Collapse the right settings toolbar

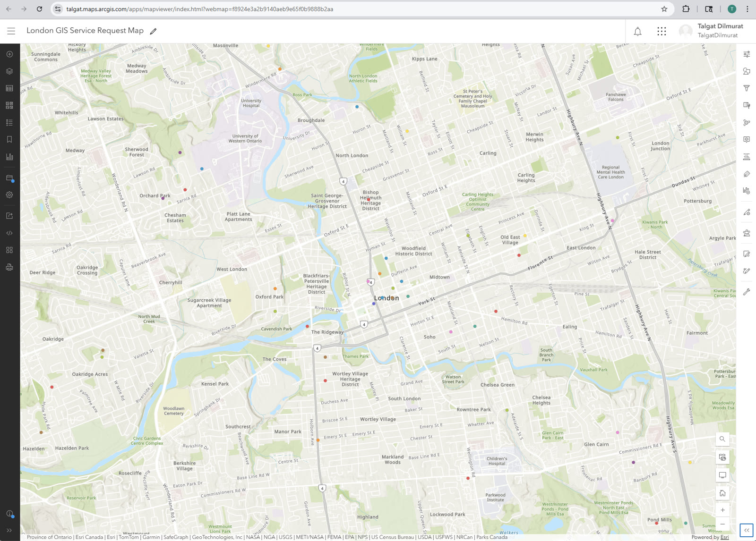coord(747,530)
